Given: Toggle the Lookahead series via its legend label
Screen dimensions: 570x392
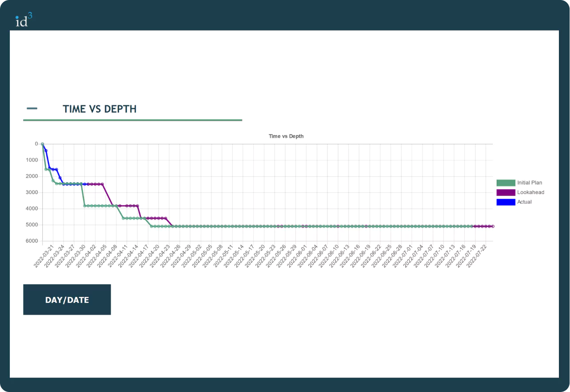Looking at the screenshot, I should (530, 192).
